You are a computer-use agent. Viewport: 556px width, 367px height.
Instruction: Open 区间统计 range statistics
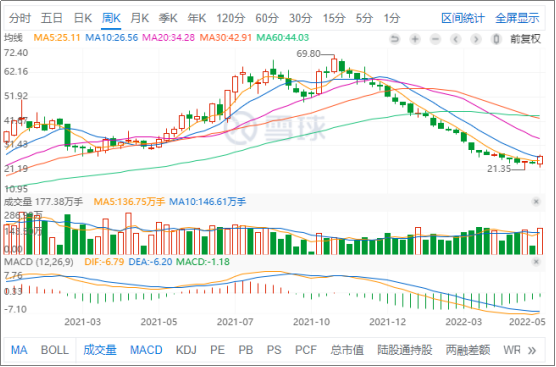click(463, 18)
